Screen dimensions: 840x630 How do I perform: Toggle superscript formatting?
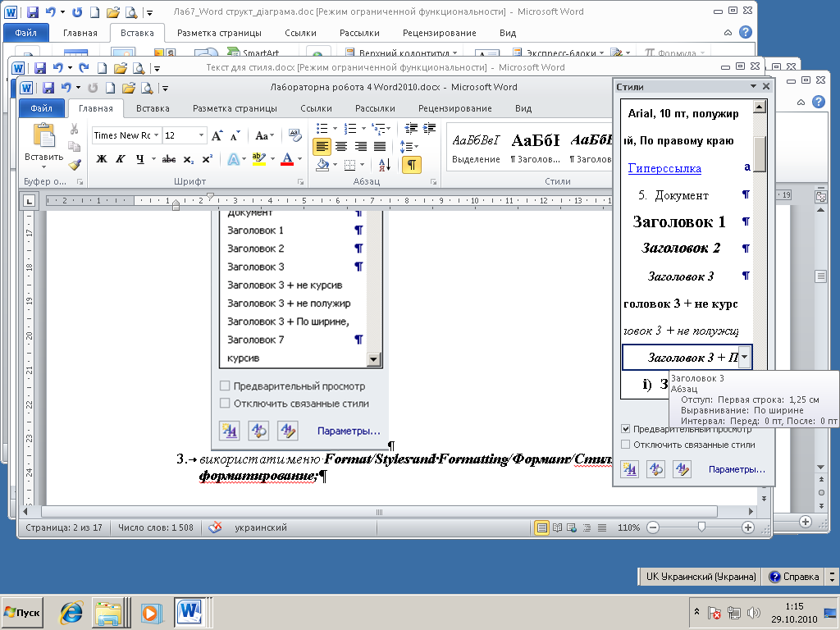pyautogui.click(x=208, y=159)
